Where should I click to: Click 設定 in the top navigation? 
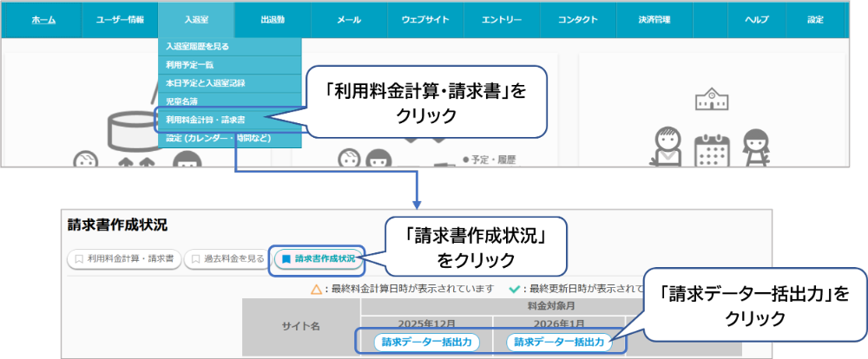point(814,20)
